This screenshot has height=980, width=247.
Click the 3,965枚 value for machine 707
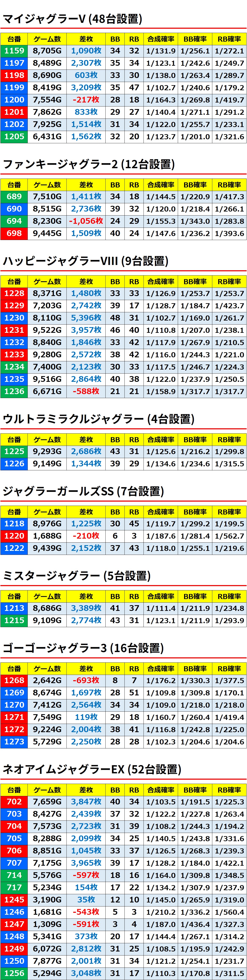(86, 863)
